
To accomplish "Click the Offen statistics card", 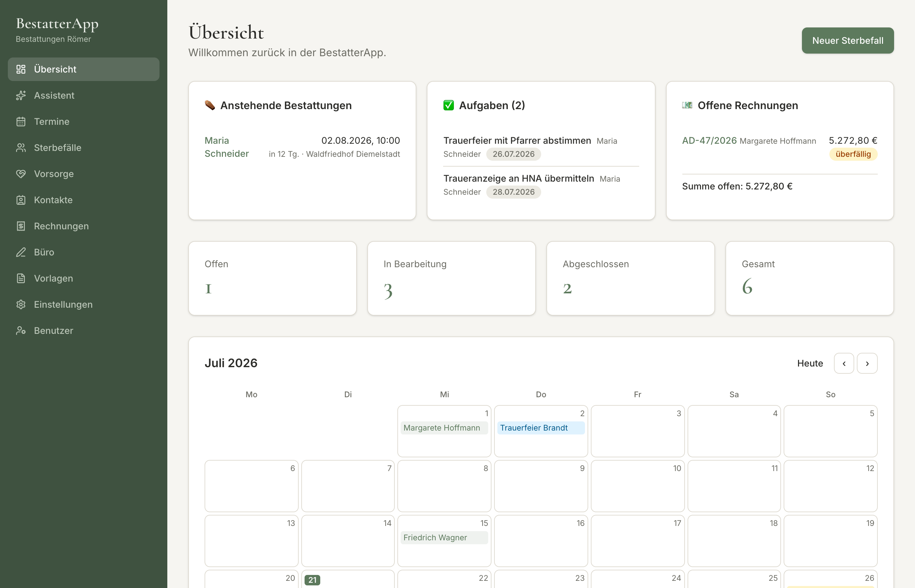I will pos(273,278).
